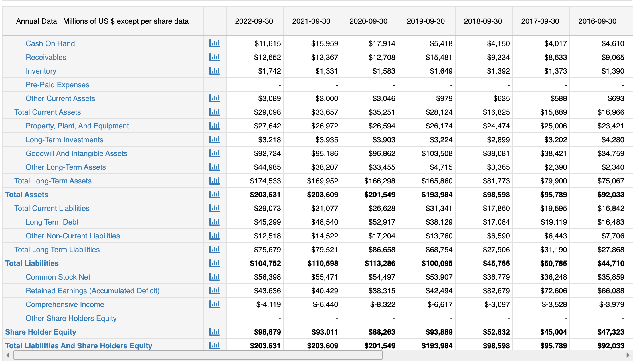The height and width of the screenshot is (364, 633).
Task: Click the scrollbar left arrow
Action: click(x=8, y=355)
